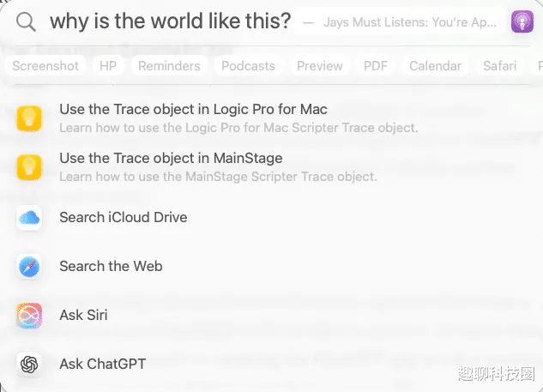This screenshot has height=392, width=543.
Task: Choose the Preview filter chip
Action: [319, 66]
